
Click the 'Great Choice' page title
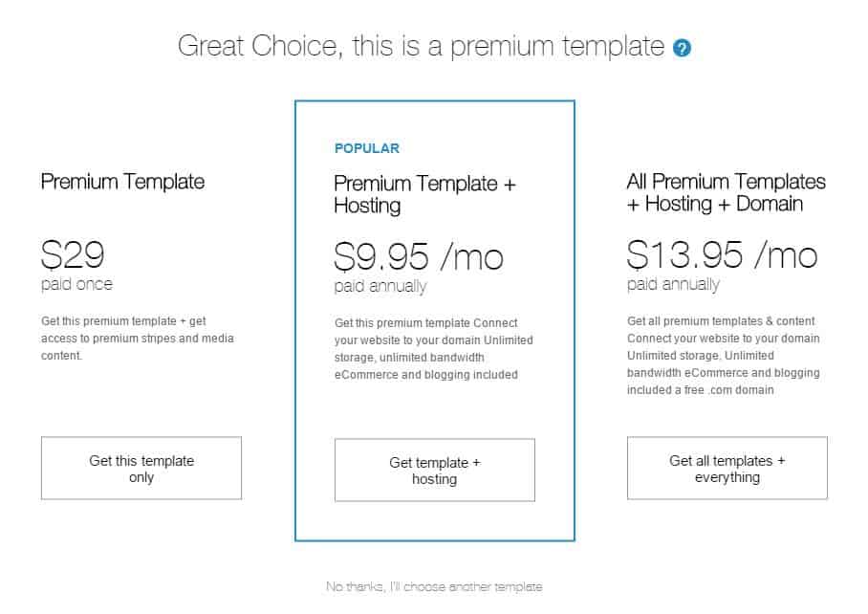pos(421,46)
